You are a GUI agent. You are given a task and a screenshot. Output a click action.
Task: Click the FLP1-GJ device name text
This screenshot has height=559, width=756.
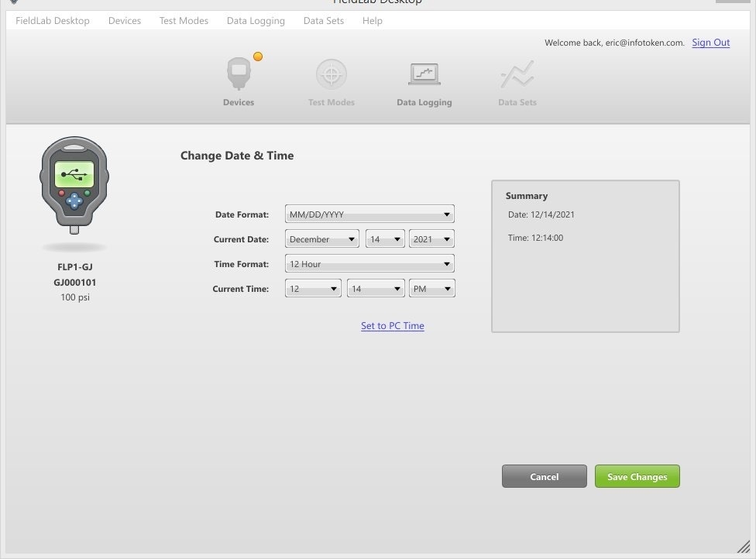click(x=74, y=267)
